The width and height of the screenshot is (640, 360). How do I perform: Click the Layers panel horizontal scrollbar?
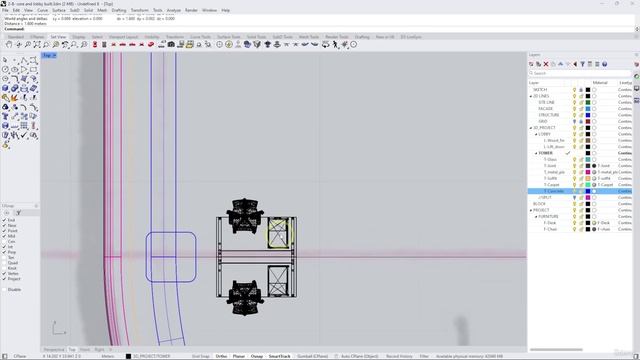click(x=556, y=350)
